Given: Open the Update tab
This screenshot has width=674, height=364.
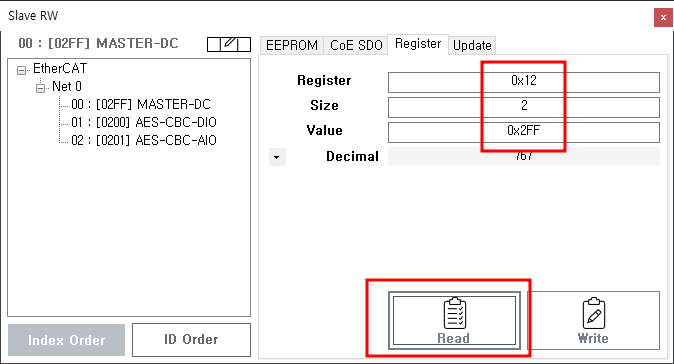Looking at the screenshot, I should pyautogui.click(x=472, y=45).
